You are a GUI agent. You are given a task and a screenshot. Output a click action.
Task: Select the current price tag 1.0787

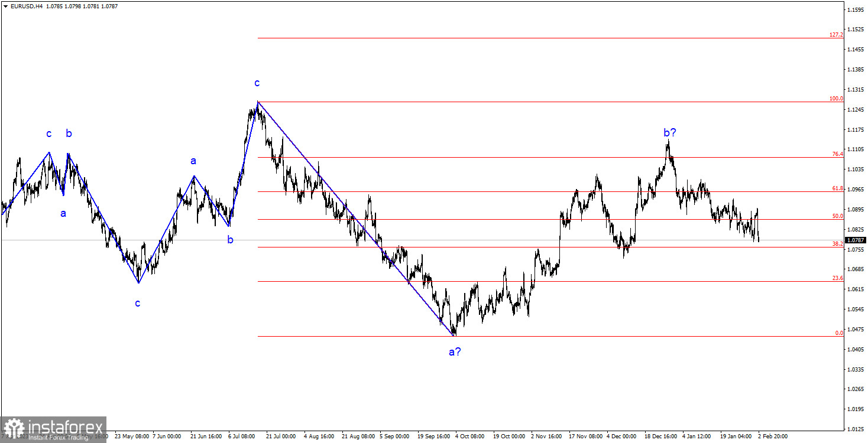856,240
